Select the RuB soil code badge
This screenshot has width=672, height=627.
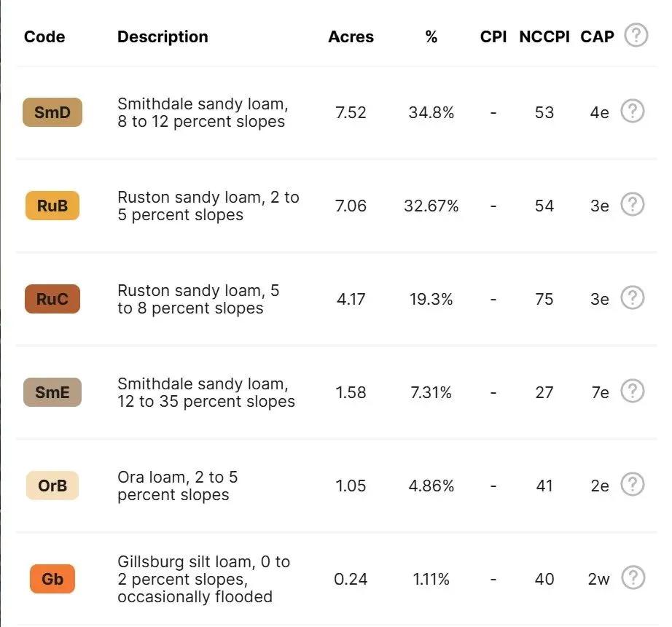tap(52, 206)
